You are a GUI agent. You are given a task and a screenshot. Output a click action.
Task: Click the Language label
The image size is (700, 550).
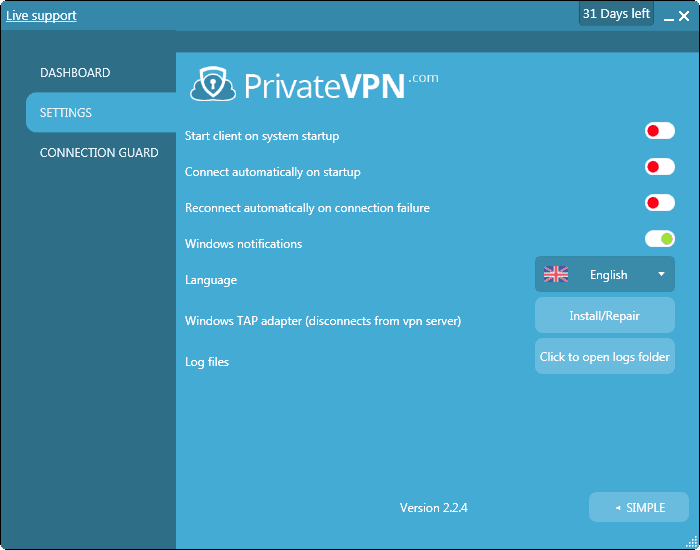point(211,280)
